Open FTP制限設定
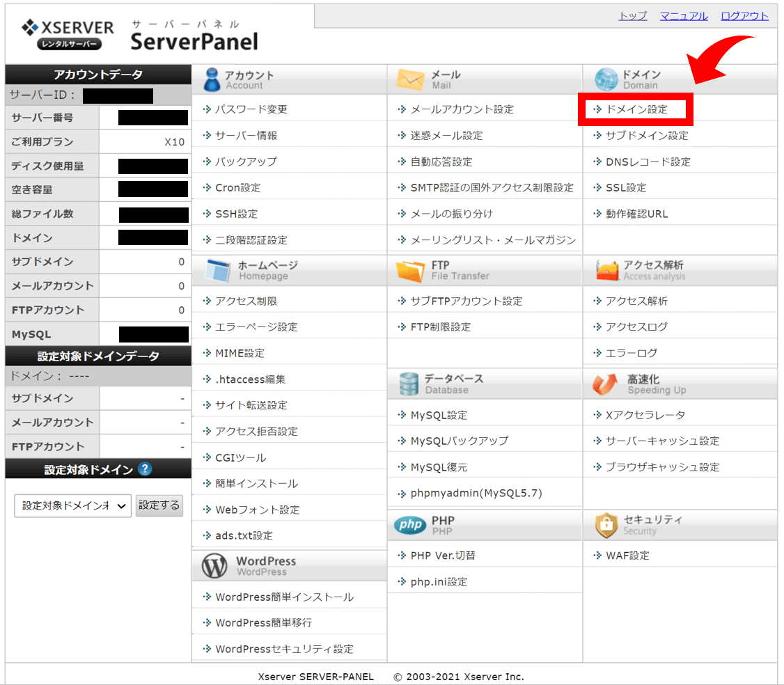This screenshot has width=784, height=685. tap(441, 327)
